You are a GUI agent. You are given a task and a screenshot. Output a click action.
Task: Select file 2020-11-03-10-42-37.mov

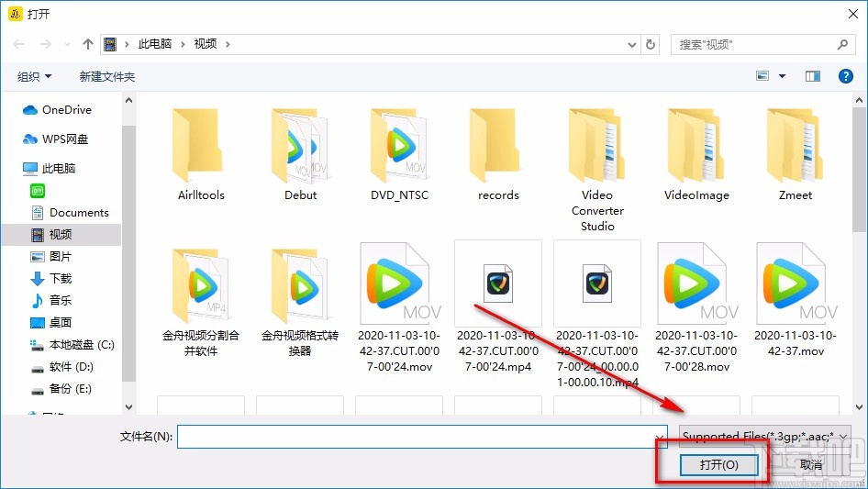pyautogui.click(x=796, y=300)
